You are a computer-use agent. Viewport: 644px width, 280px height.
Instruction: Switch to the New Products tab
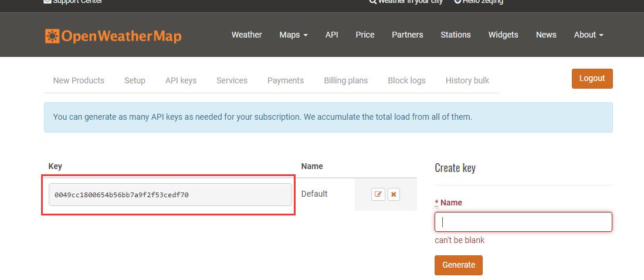[x=79, y=80]
